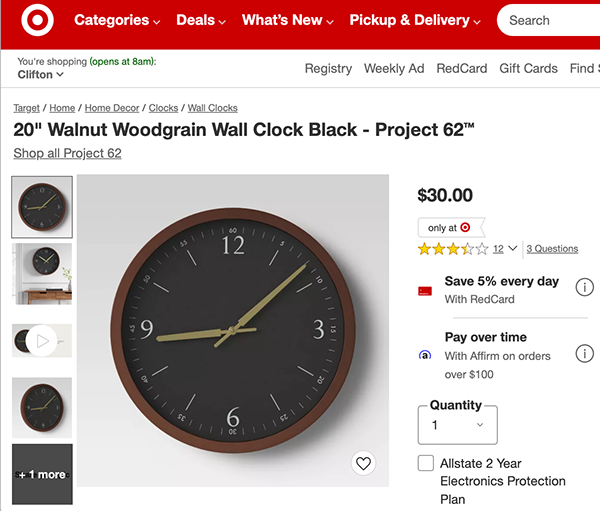Open the Categories menu

tap(117, 20)
